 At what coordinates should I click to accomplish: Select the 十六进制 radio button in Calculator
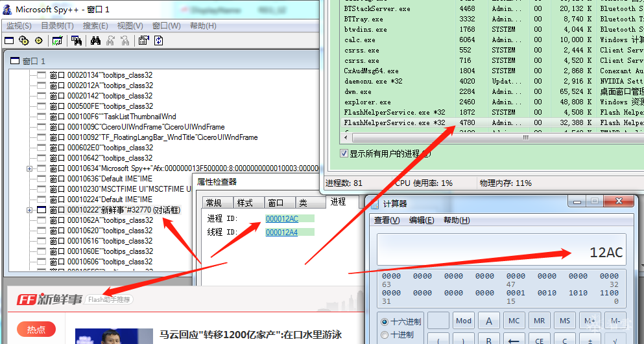[385, 322]
